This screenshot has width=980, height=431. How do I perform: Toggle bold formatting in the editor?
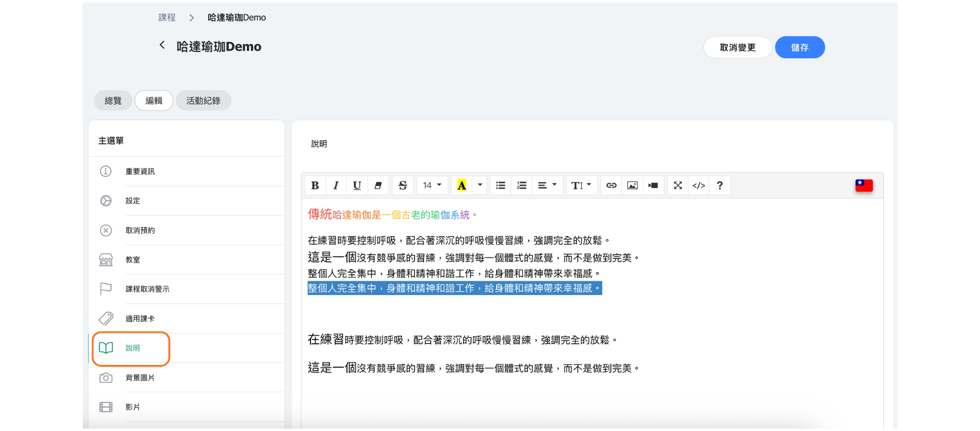coord(315,185)
